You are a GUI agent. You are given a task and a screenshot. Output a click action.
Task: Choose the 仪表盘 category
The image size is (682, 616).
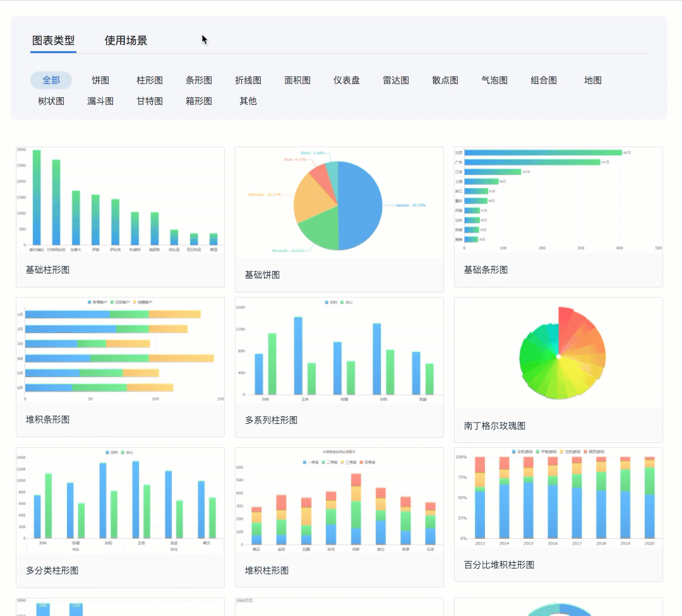(347, 80)
